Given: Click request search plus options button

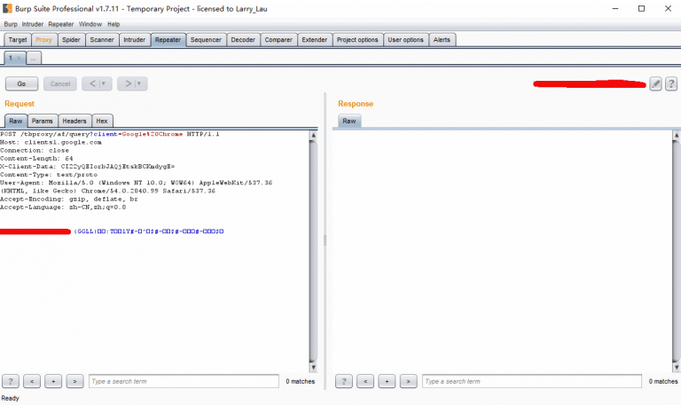Looking at the screenshot, I should point(53,381).
